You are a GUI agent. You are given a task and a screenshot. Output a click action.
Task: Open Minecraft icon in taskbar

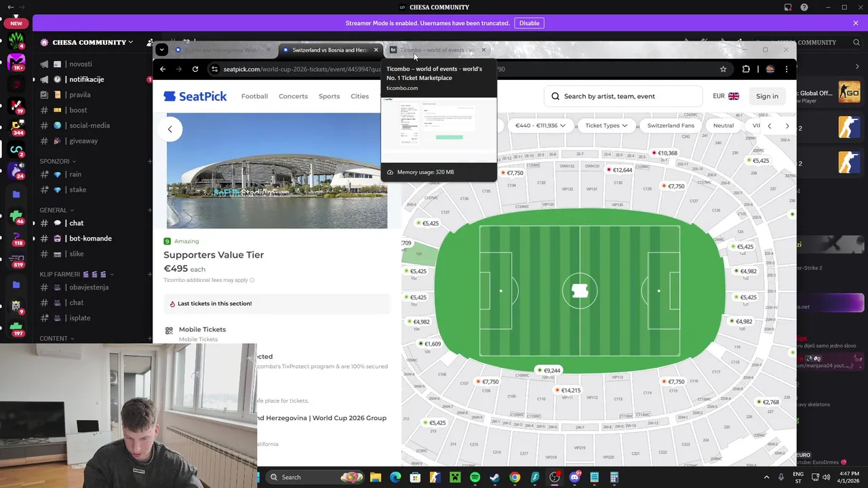pyautogui.click(x=455, y=477)
